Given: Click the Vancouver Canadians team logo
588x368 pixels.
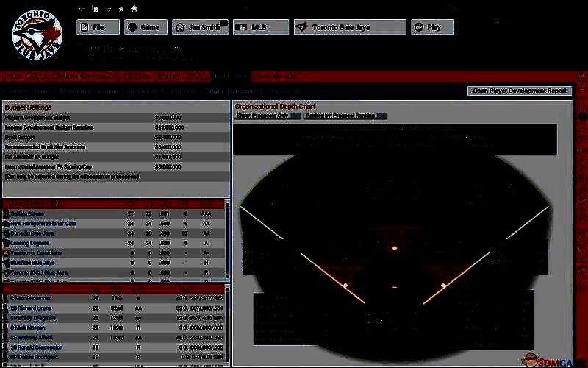Looking at the screenshot, I should 7,252.
